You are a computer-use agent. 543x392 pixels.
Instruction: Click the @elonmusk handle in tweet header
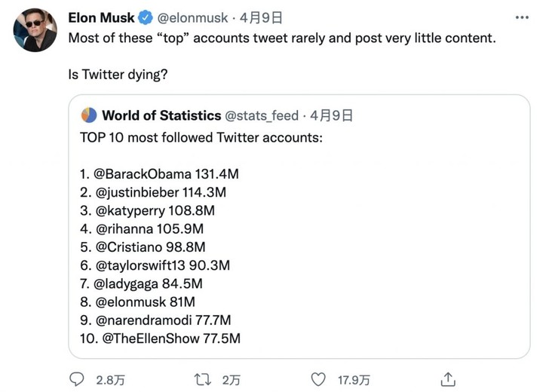pyautogui.click(x=193, y=17)
